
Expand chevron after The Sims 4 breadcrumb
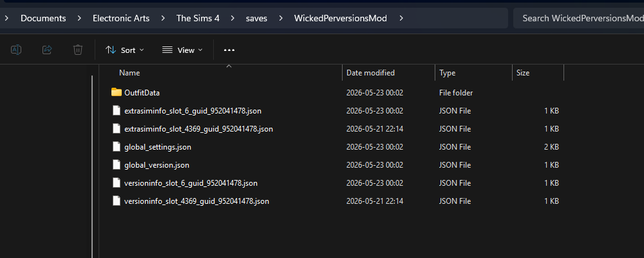pos(233,18)
